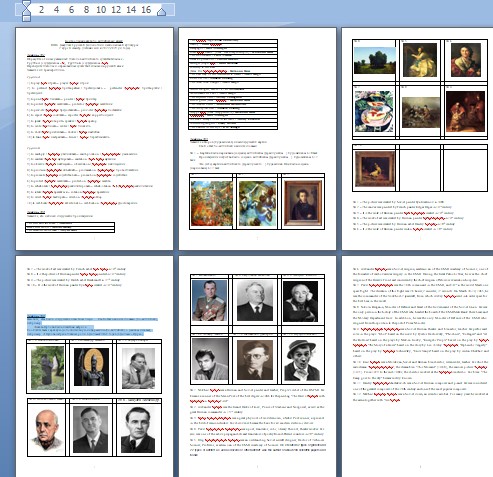Select the painting of woman with harp
This screenshot has width=493, height=477.
pos(420,60)
